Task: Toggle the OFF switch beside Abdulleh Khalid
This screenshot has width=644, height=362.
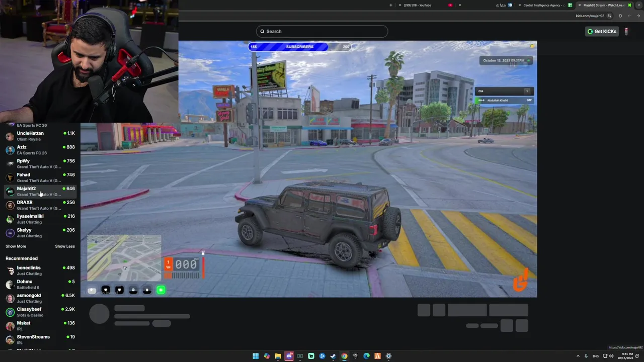Action: pos(529,100)
